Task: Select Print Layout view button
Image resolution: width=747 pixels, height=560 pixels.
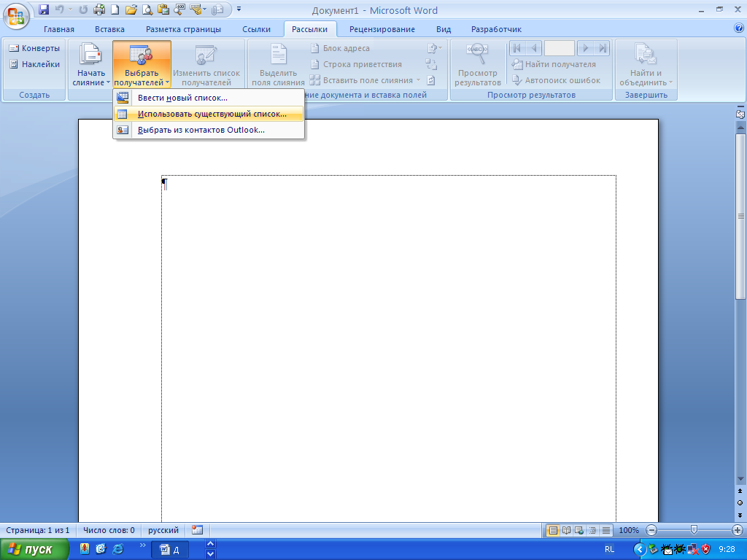Action: [x=553, y=530]
